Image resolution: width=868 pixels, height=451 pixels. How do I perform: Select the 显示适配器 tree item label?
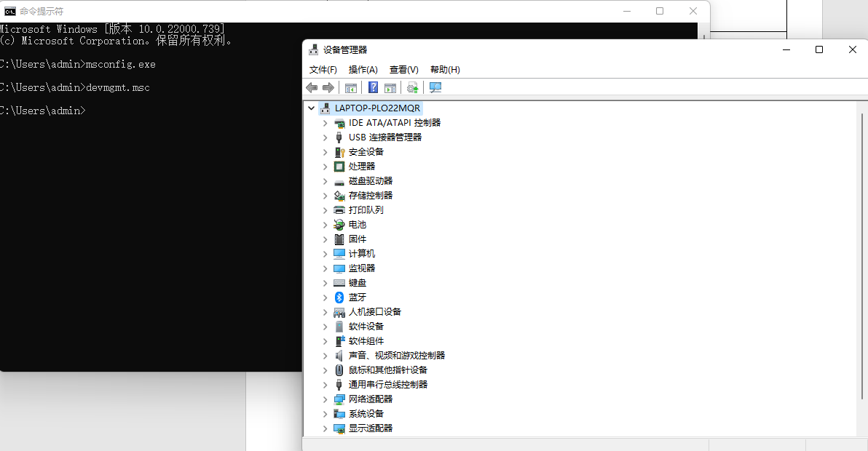click(x=371, y=428)
